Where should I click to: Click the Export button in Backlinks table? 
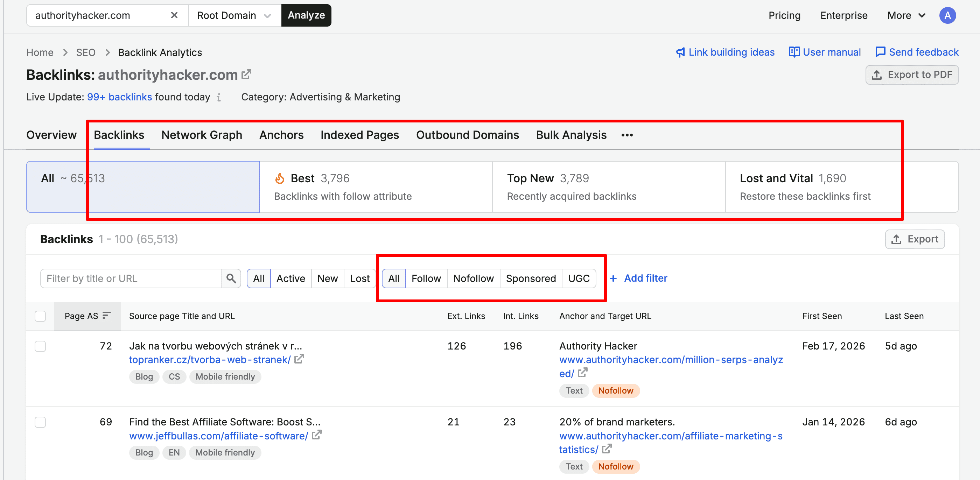coord(915,239)
